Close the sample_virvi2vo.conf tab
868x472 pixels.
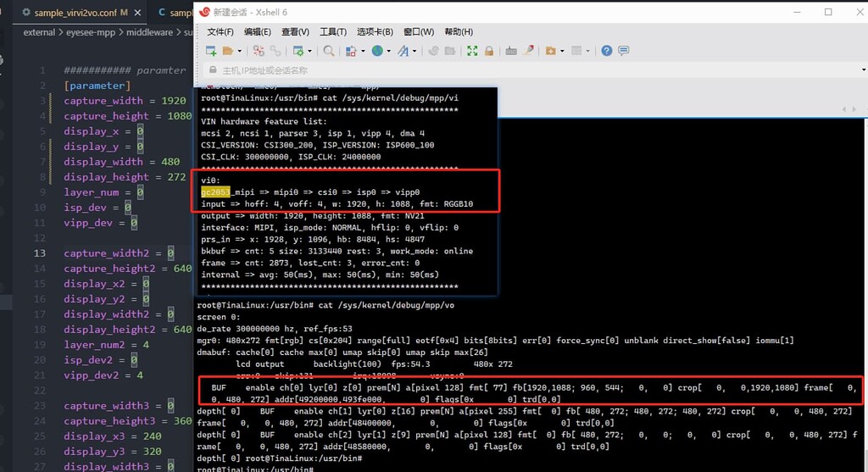138,13
